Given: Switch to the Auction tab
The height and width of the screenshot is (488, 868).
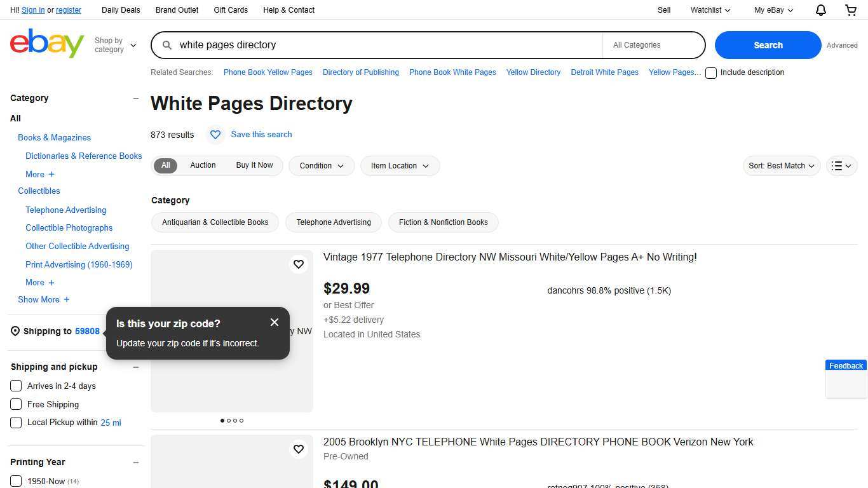Looking at the screenshot, I should (x=203, y=165).
